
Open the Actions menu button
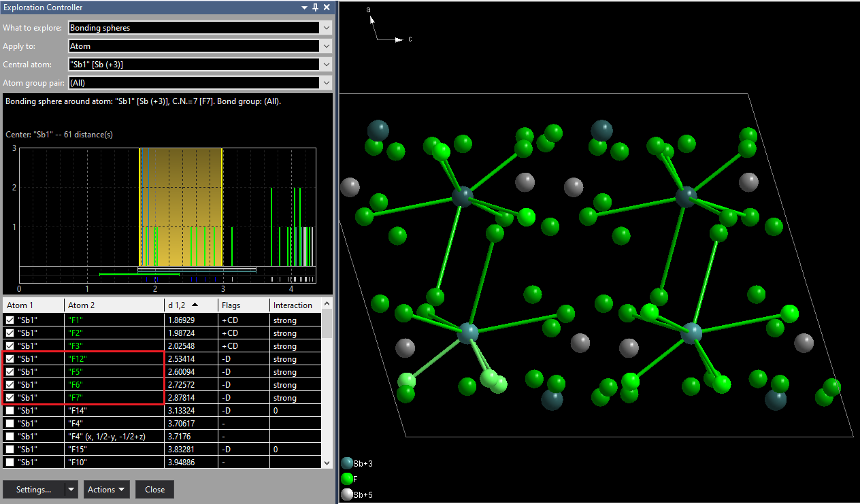(x=107, y=489)
